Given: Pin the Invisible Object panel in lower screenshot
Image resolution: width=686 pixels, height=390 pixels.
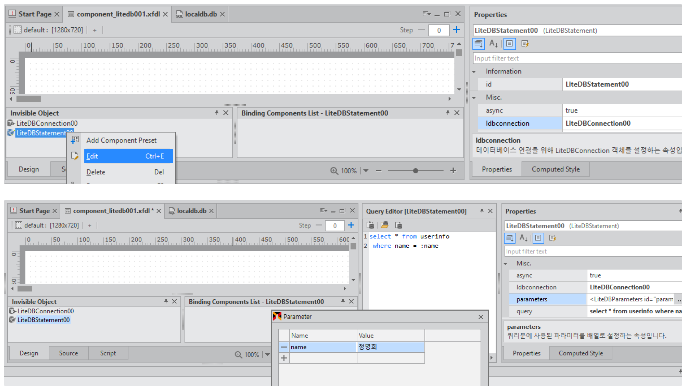Looking at the screenshot, I should (x=166, y=301).
